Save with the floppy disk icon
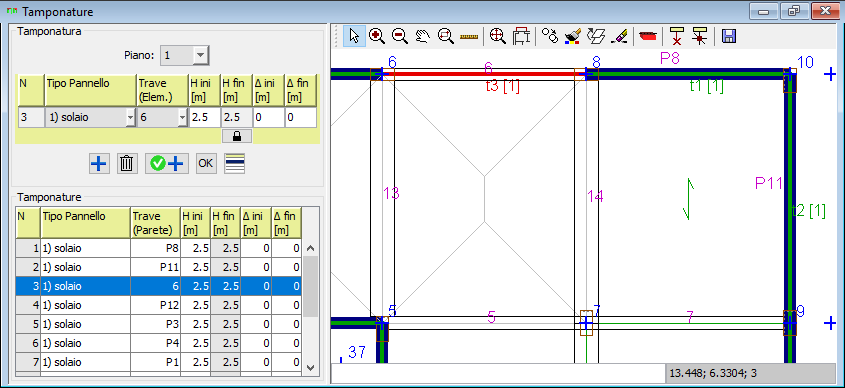This screenshot has width=845, height=388. tap(729, 36)
